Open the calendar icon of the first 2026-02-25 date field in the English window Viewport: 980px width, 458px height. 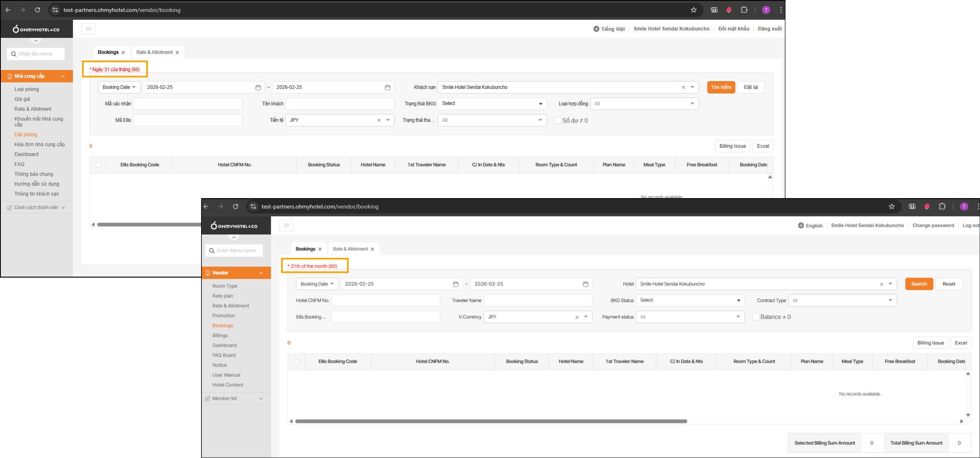click(455, 284)
